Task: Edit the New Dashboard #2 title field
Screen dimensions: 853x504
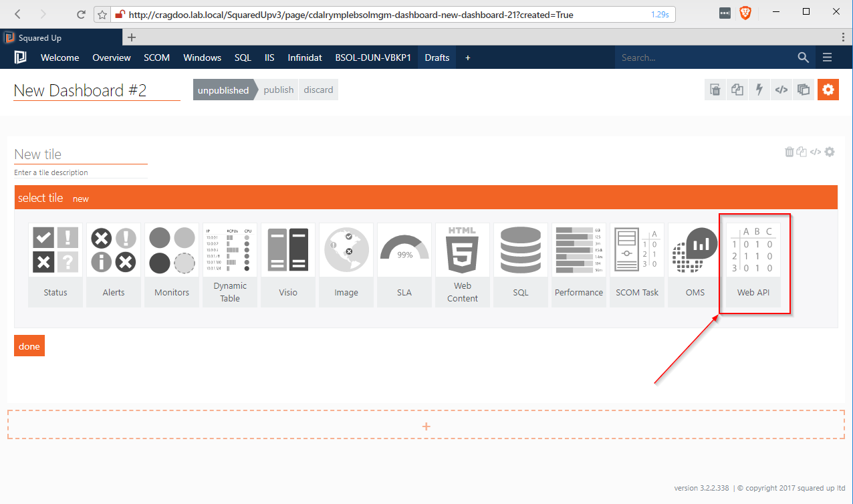Action: [97, 91]
